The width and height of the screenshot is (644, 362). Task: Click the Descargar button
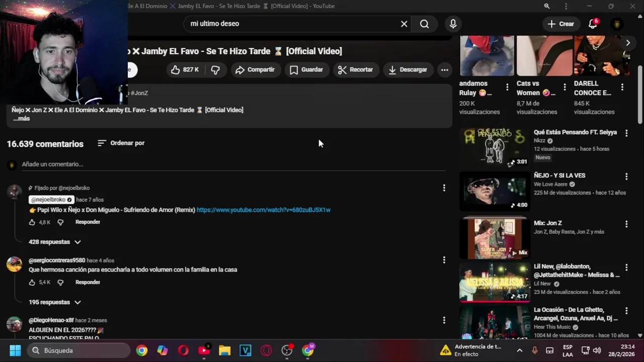tap(408, 70)
